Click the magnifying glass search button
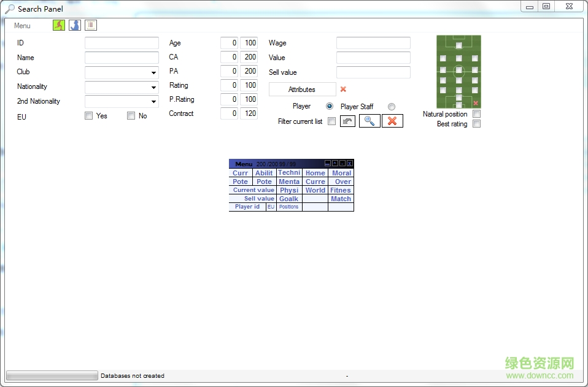 369,121
